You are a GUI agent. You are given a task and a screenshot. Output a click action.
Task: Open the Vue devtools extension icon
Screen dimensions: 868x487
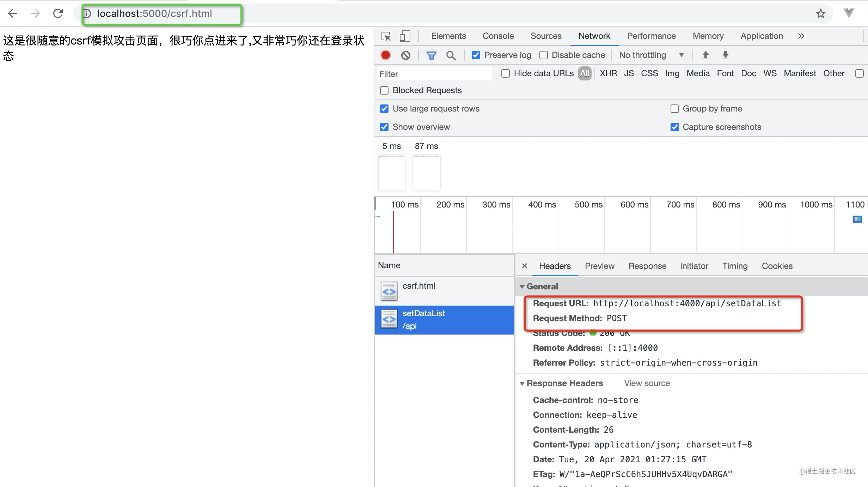click(849, 13)
